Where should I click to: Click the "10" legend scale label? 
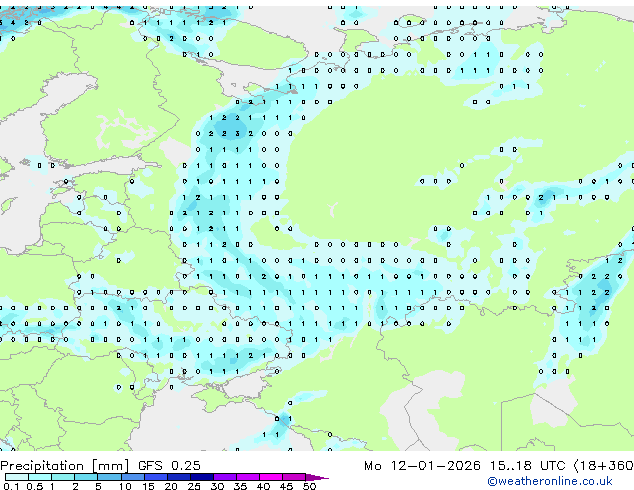point(125,486)
